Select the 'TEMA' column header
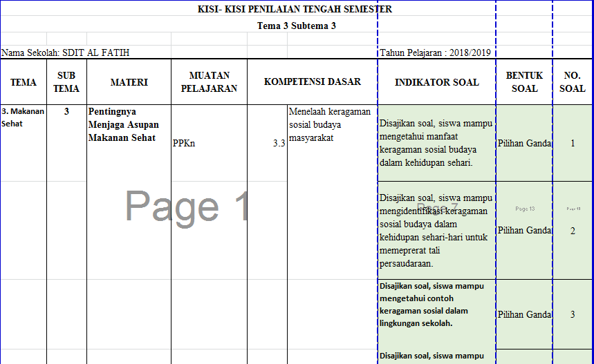 pos(24,82)
